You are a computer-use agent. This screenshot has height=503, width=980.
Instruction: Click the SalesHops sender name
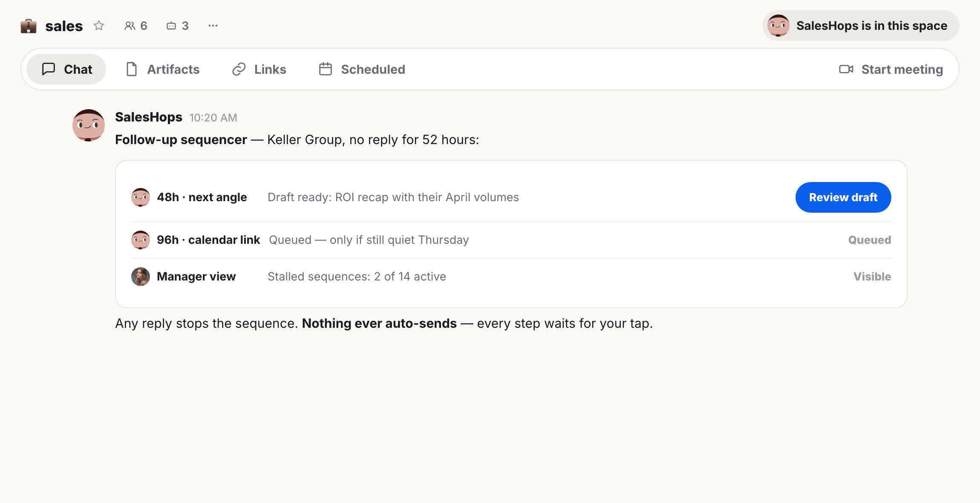pos(149,117)
